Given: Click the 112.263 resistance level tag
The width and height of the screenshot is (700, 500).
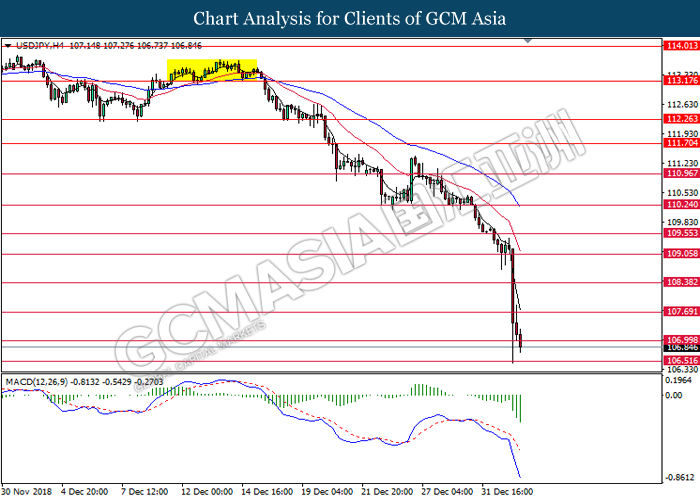Looking at the screenshot, I should coord(682,119).
